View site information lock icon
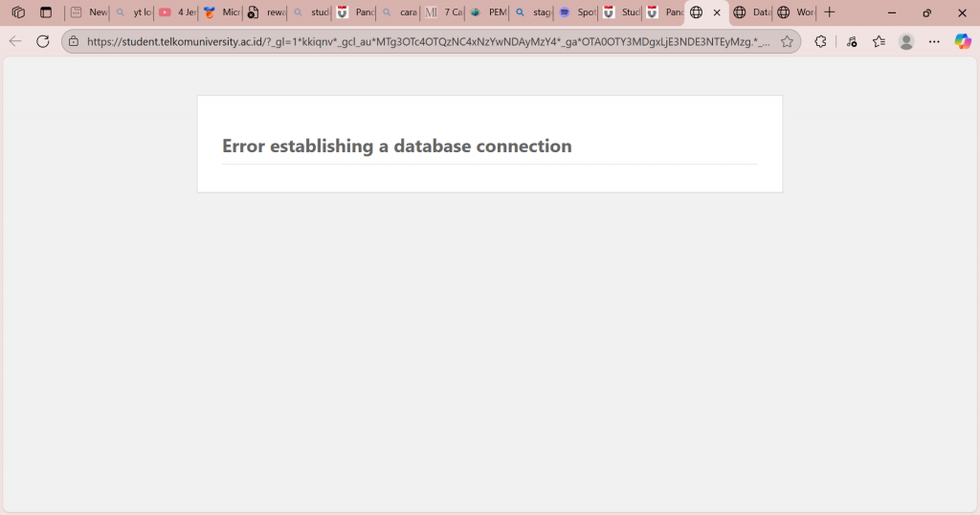This screenshot has width=980, height=515. pyautogui.click(x=74, y=42)
